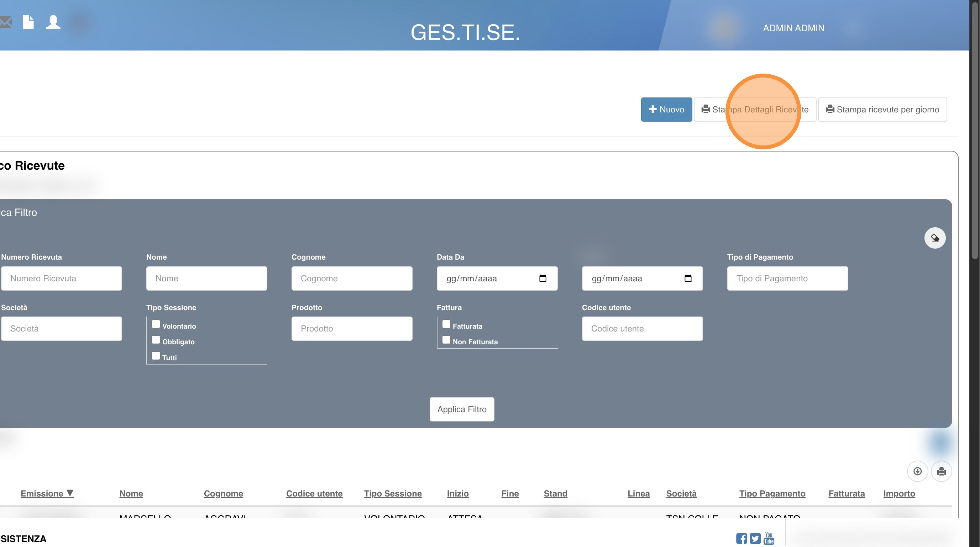Click the round printer icon above table
This screenshot has width=980, height=547.
(941, 471)
